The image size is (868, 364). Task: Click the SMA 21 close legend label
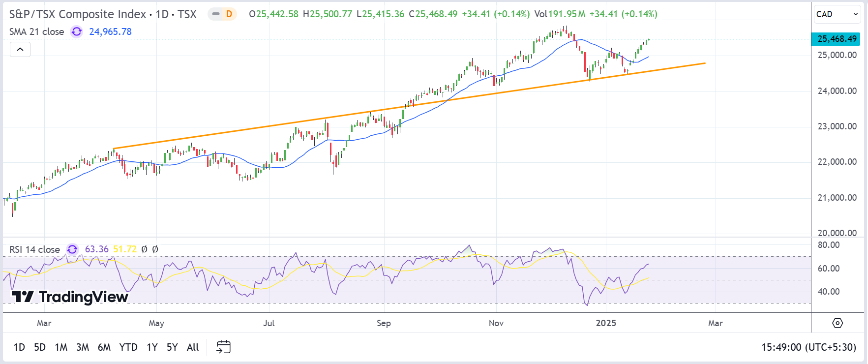tap(37, 32)
